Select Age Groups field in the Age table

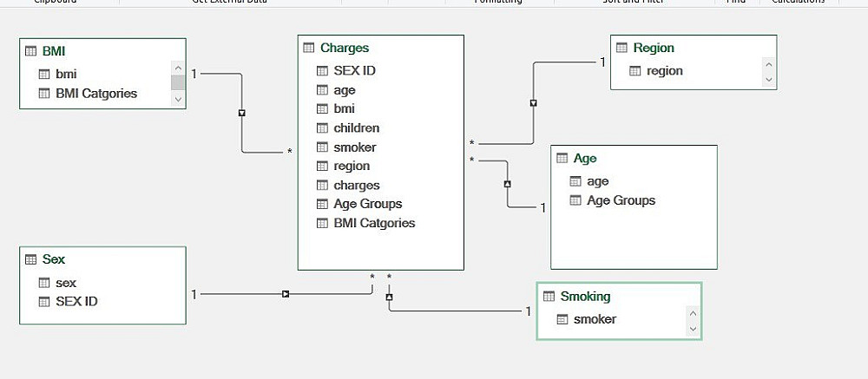tap(621, 200)
